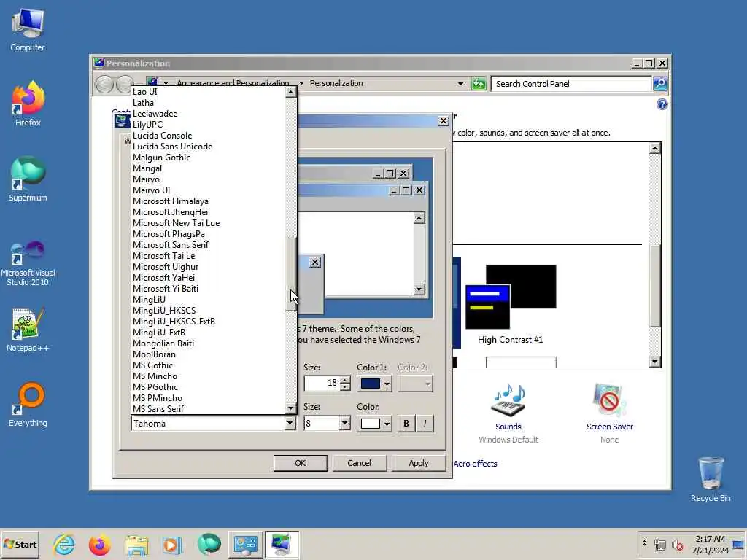Open Windows Media Player taskbar icon
The image size is (747, 560).
tap(172, 544)
